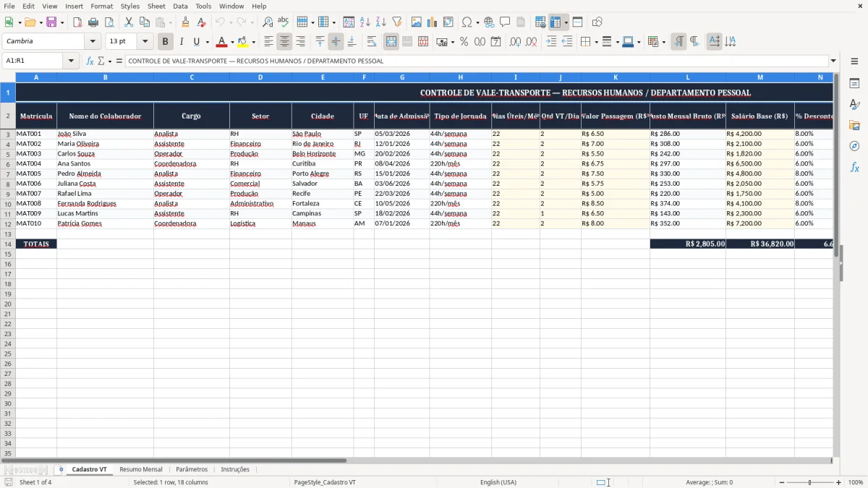Open the Format menu

click(x=101, y=6)
